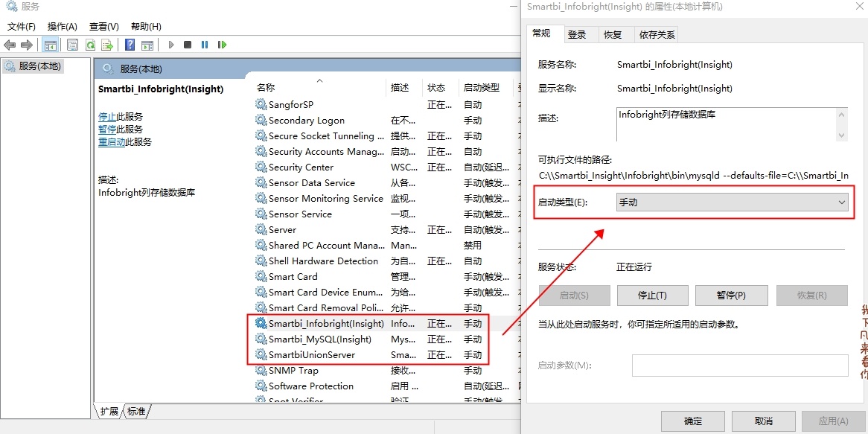This screenshot has width=868, height=434.
Task: Click the up arrow of the description scrollbar
Action: [x=841, y=115]
